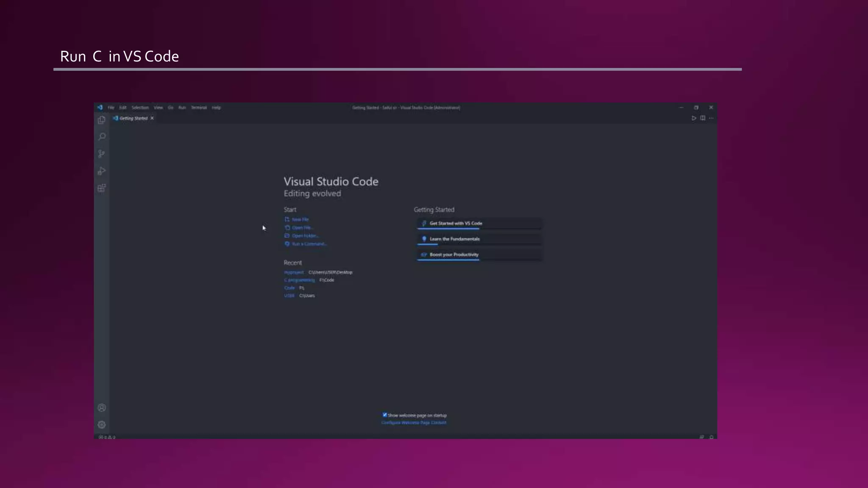Open the Accounts icon in the activity bar

[x=102, y=408]
